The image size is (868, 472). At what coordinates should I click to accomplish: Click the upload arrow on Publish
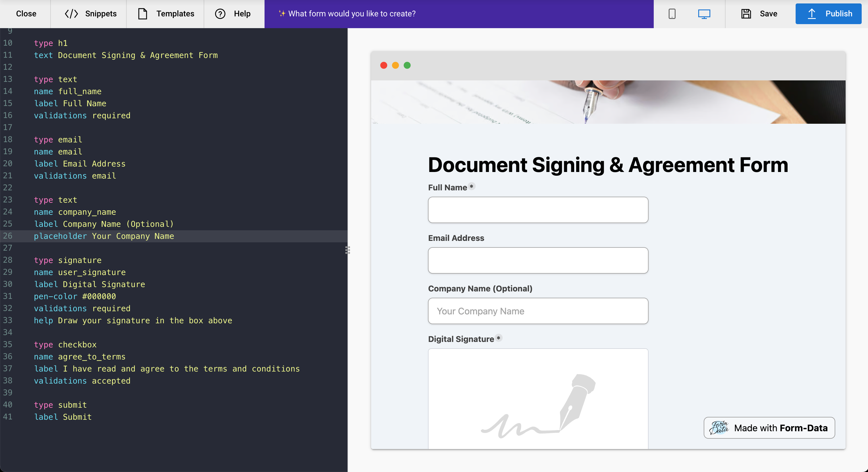(x=812, y=14)
